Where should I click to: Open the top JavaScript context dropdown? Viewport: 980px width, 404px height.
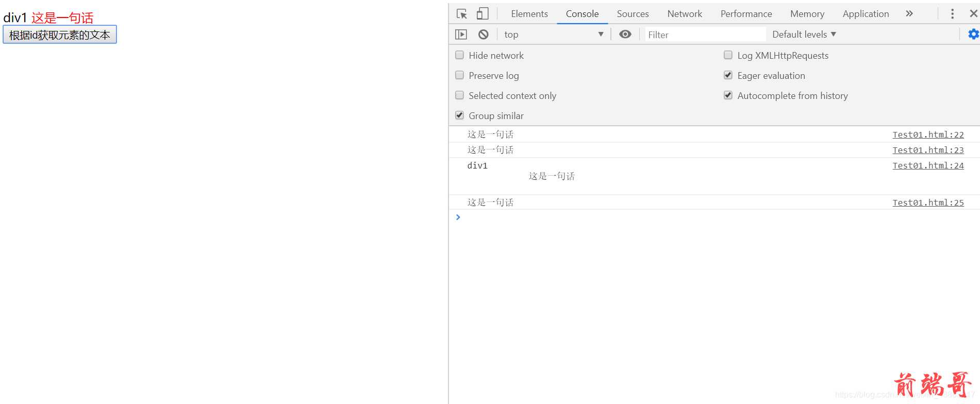tap(554, 35)
